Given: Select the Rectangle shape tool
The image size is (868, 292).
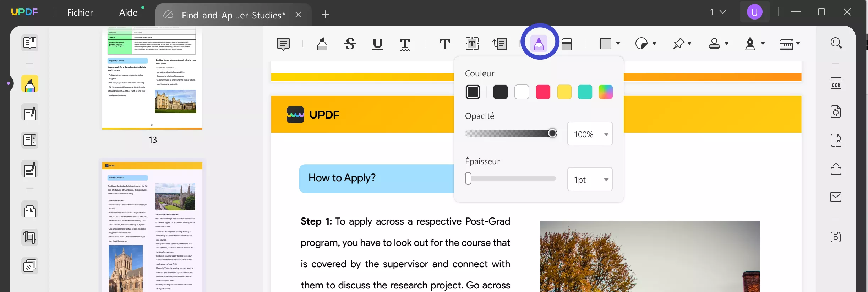Looking at the screenshot, I should [606, 44].
